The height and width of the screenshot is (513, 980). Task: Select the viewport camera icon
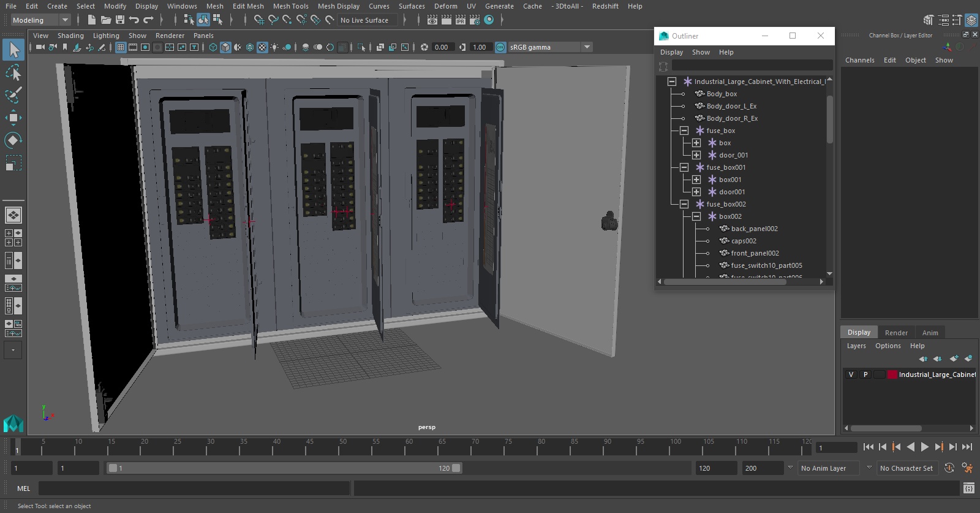click(40, 47)
